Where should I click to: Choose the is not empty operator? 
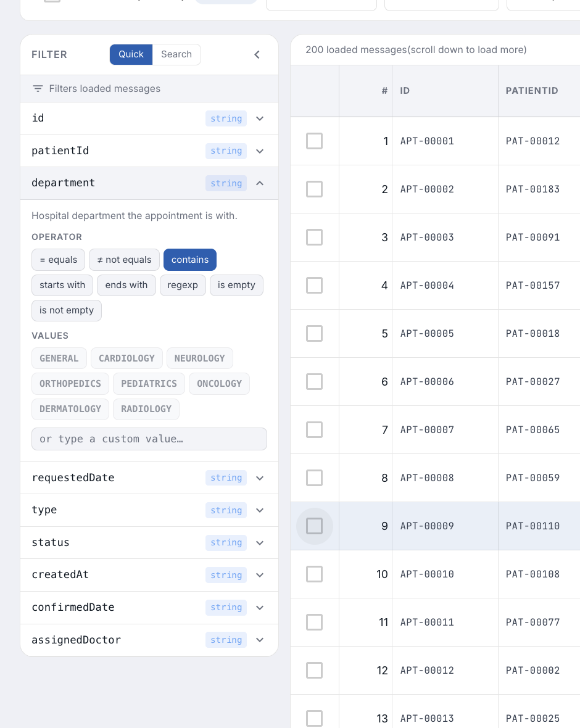pyautogui.click(x=67, y=310)
